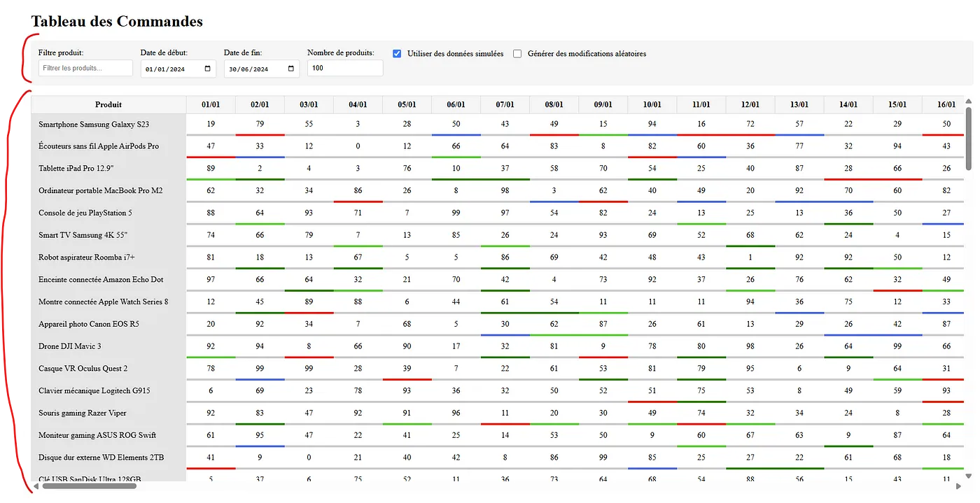Select the Produit column header

pos(108,105)
